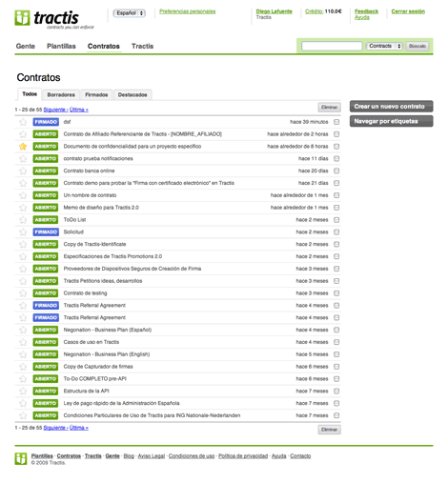Focus the search input field

tap(332, 46)
